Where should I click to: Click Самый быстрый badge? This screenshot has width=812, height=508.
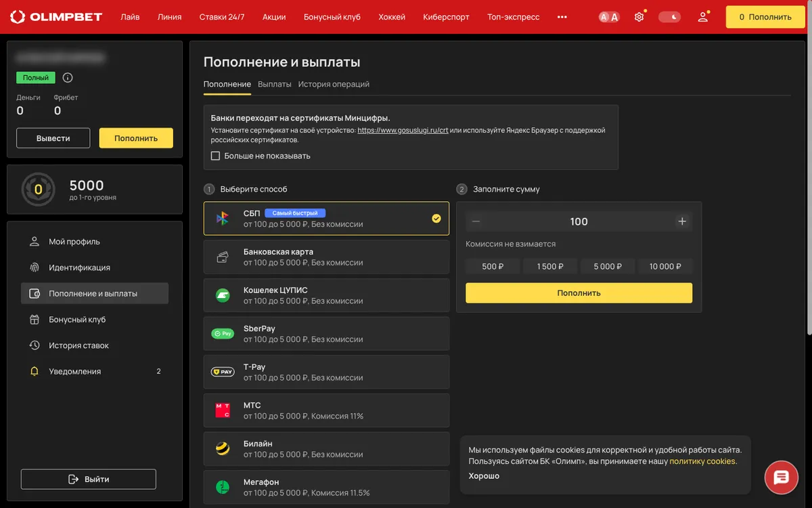(x=295, y=213)
